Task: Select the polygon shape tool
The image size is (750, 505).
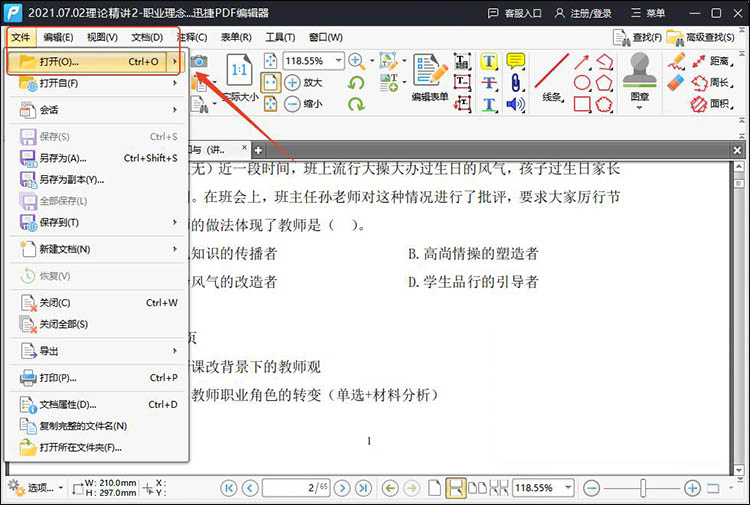Action: tap(604, 83)
